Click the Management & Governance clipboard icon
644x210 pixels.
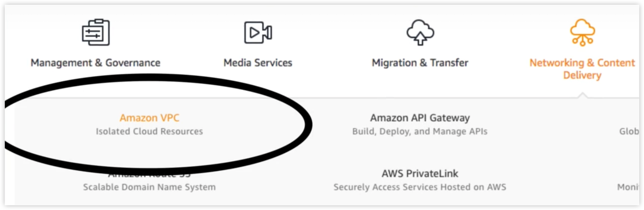pos(96,33)
